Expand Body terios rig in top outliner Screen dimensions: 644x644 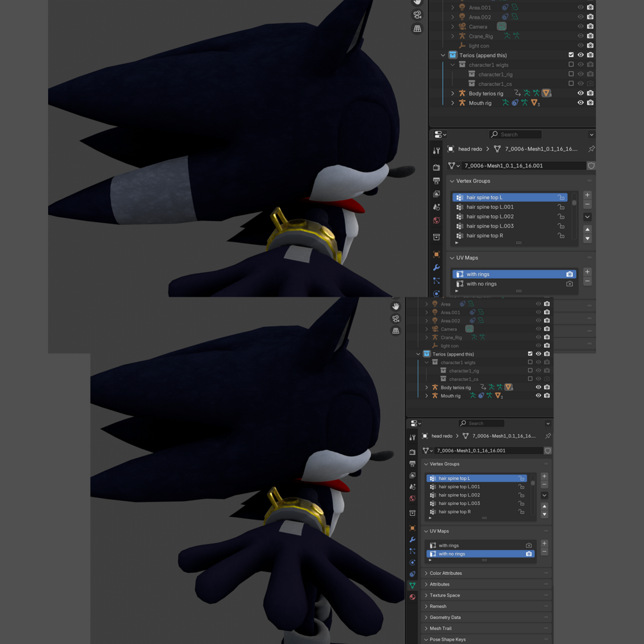click(x=452, y=94)
